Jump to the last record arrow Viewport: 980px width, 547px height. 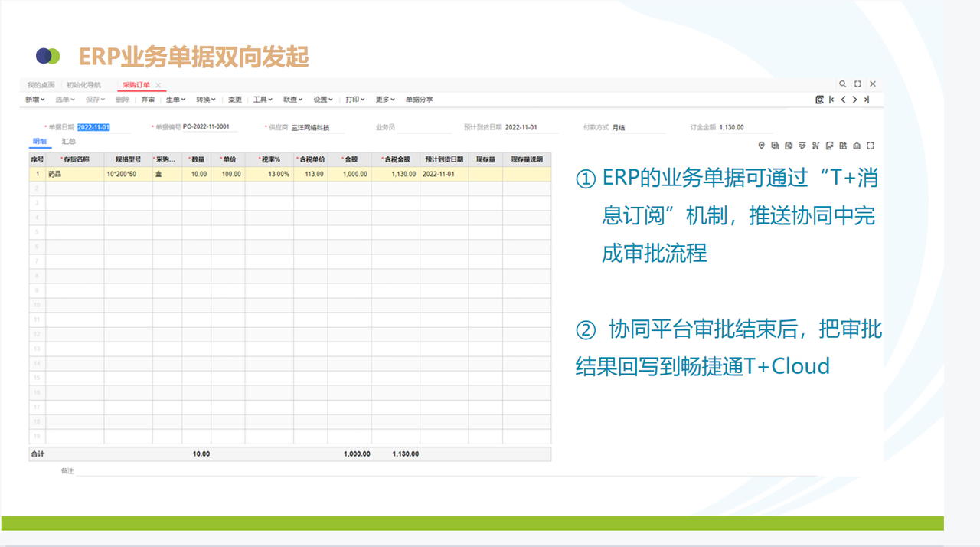click(866, 100)
